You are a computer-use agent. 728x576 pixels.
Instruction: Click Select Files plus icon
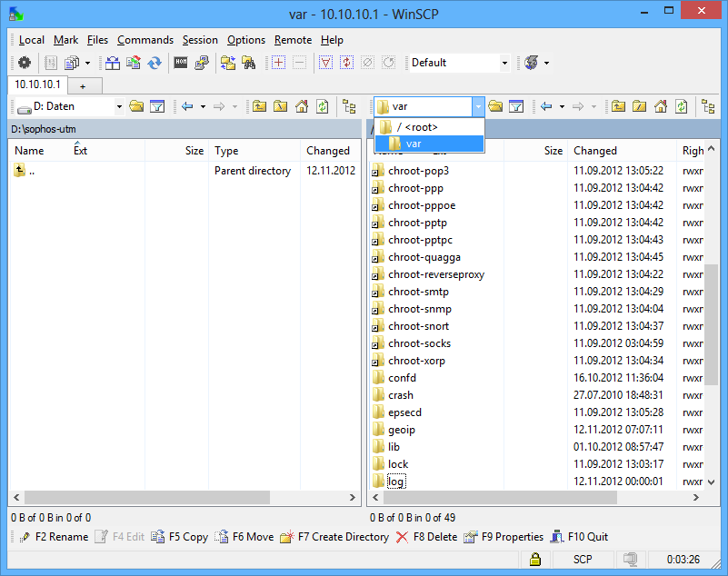coord(279,62)
